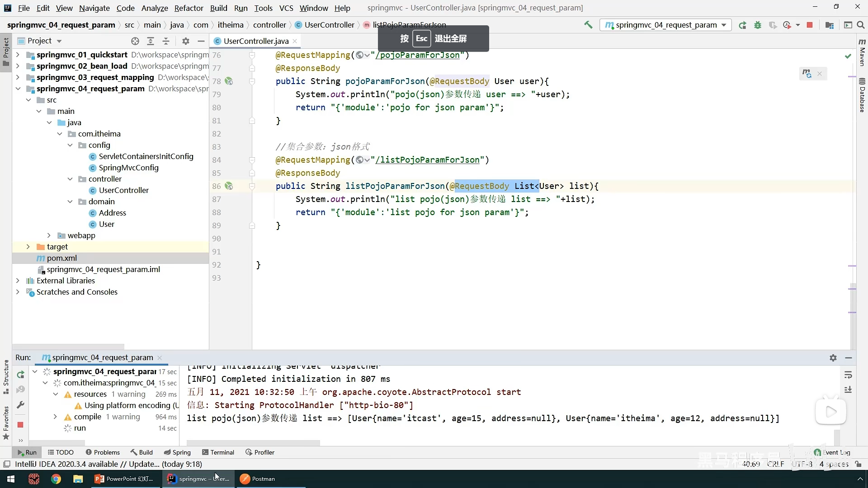868x488 pixels.
Task: Click the Rerun icon in Run panel
Action: click(20, 375)
